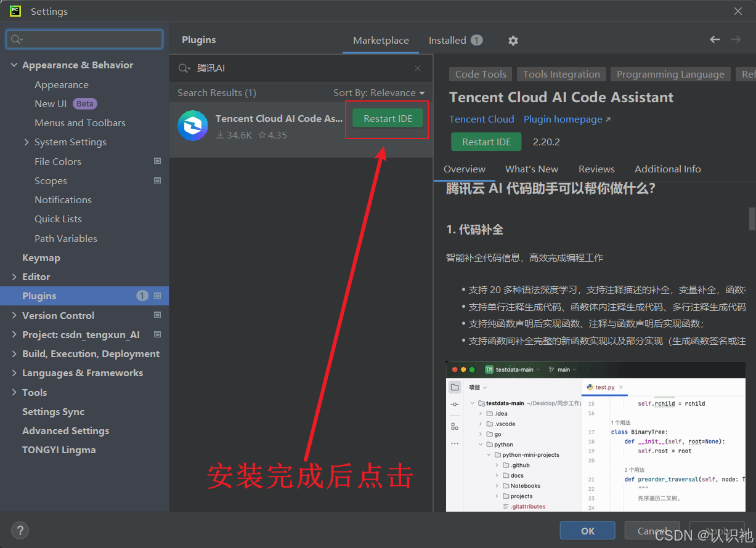Click the Cancel button
This screenshot has height=548, width=756.
click(x=652, y=531)
